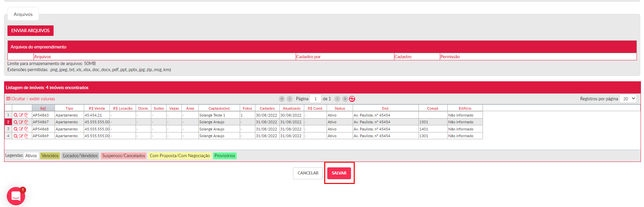Duplicate property AP54863
The image size is (644, 207).
pos(26,115)
